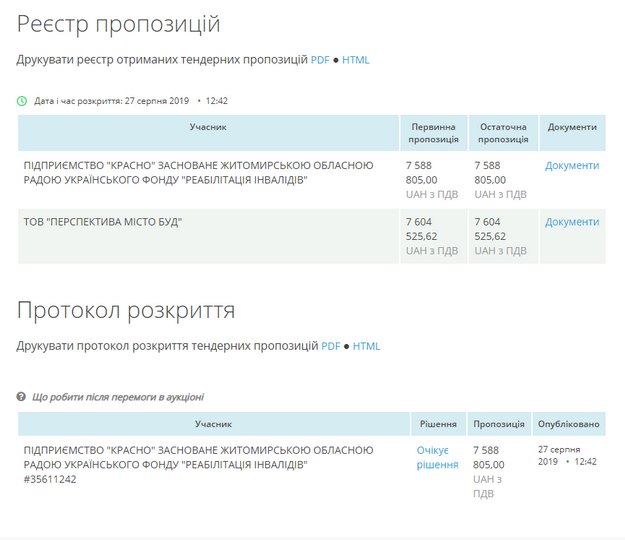
Task: Click the "Протокол розкриття" heading
Action: click(126, 311)
